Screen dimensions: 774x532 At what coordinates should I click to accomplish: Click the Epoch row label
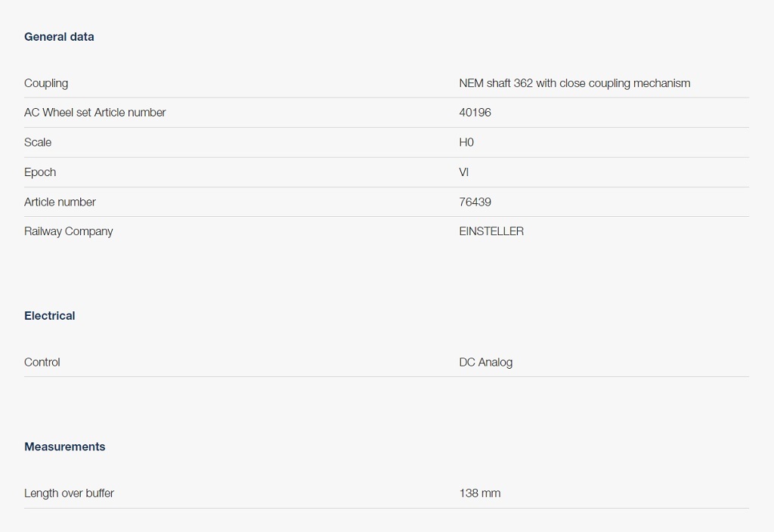click(40, 172)
